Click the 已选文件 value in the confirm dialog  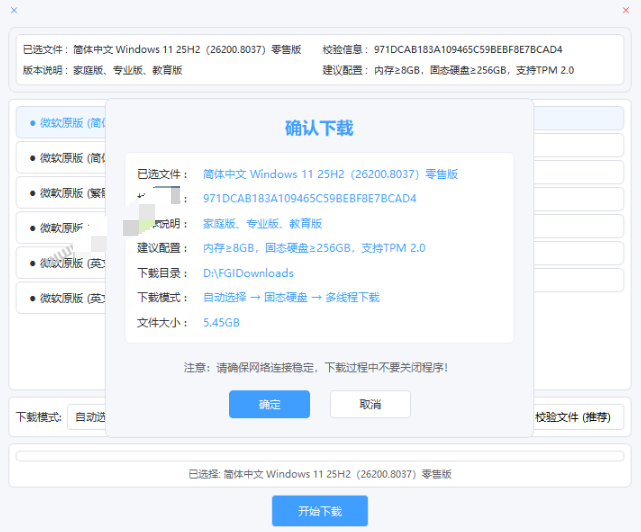tap(330, 174)
